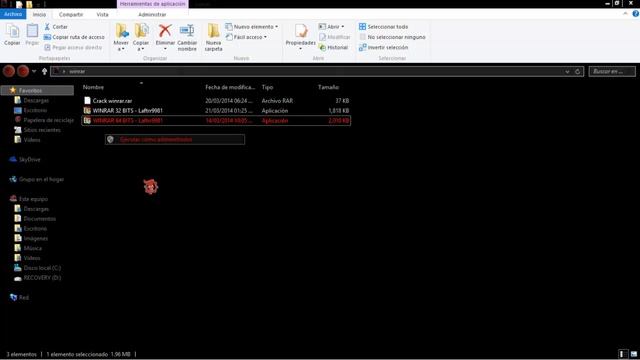The height and width of the screenshot is (360, 640).
Task: Click Seleccionar todo
Action: (383, 27)
